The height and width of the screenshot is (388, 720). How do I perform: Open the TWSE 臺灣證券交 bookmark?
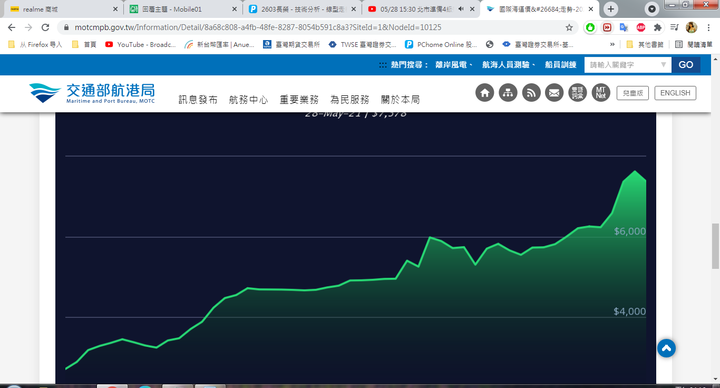tap(363, 45)
